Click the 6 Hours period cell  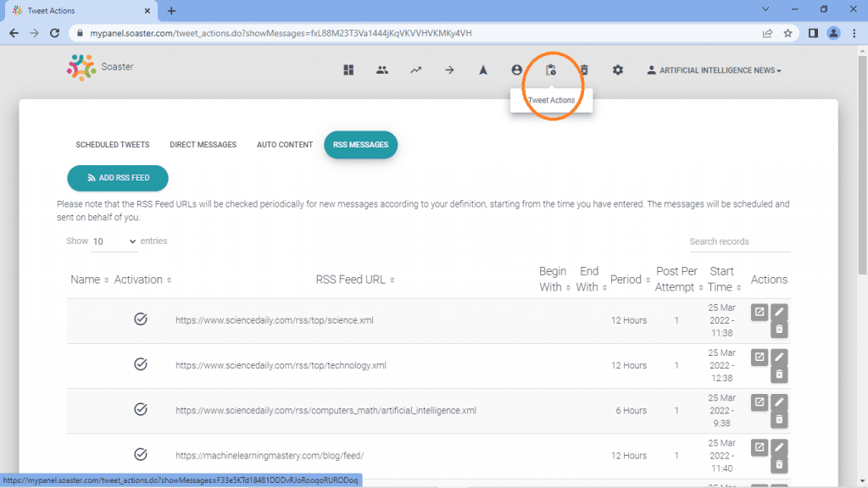[x=631, y=411]
